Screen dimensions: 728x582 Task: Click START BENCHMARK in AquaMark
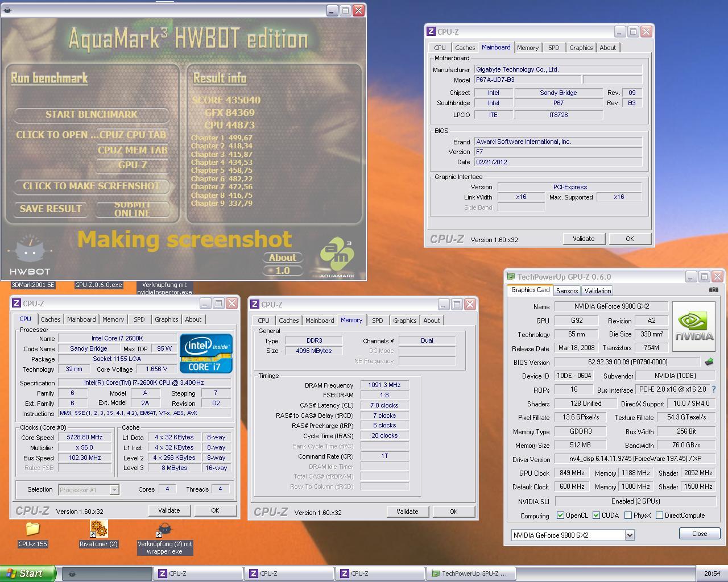click(92, 114)
